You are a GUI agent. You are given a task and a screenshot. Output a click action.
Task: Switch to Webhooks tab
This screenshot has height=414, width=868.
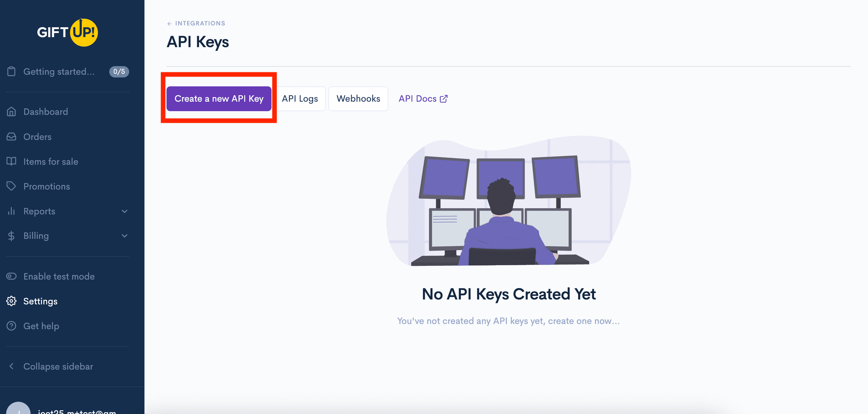click(x=359, y=99)
